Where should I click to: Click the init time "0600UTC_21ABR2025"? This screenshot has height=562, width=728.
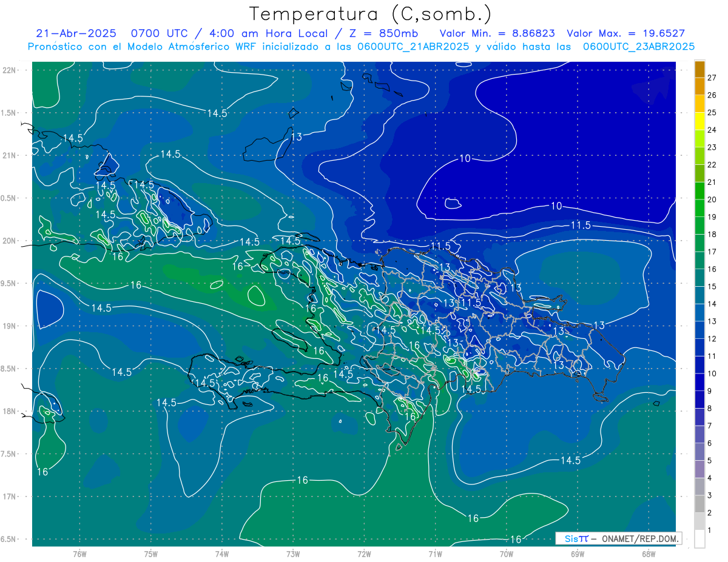tap(413, 46)
